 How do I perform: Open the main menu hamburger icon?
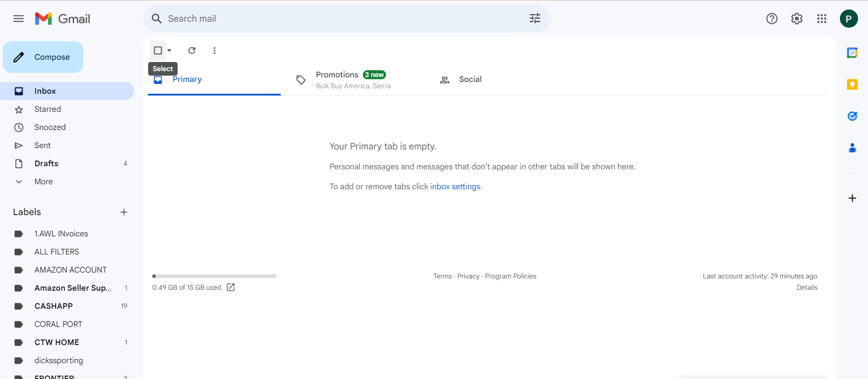pos(19,19)
